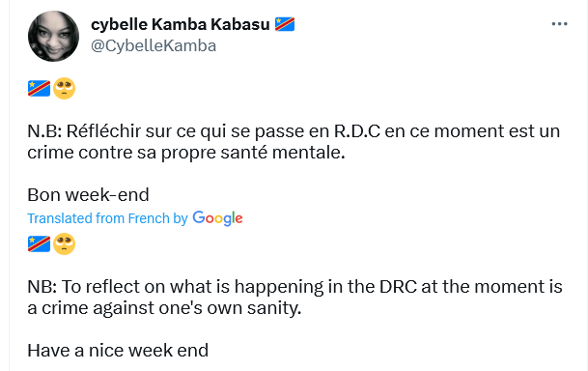This screenshot has width=588, height=371.
Task: Click the eye-roll emoji in the French tweet
Action: coord(64,89)
